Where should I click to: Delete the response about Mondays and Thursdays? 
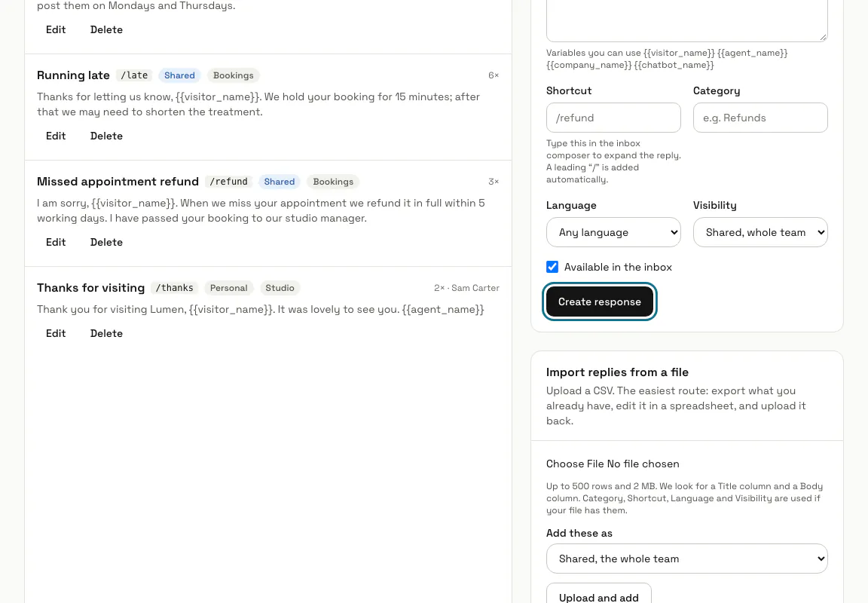pyautogui.click(x=106, y=29)
